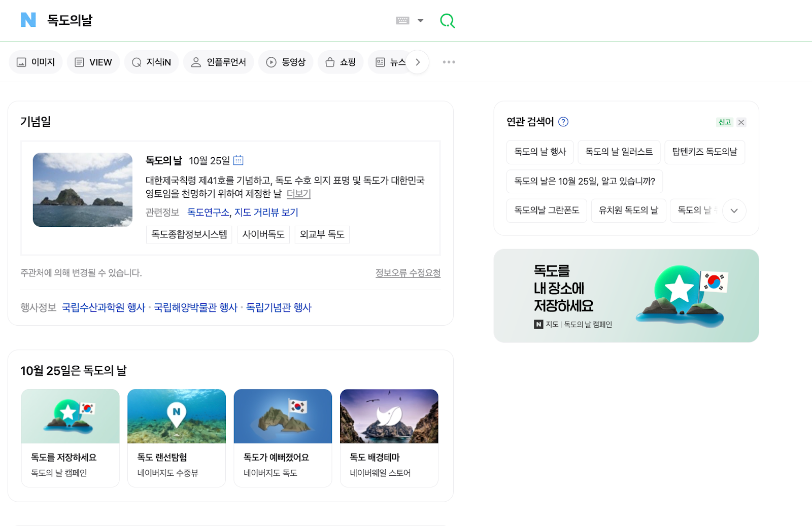812x526 pixels.
Task: Switch to the 뉴스 tab
Action: pyautogui.click(x=389, y=62)
